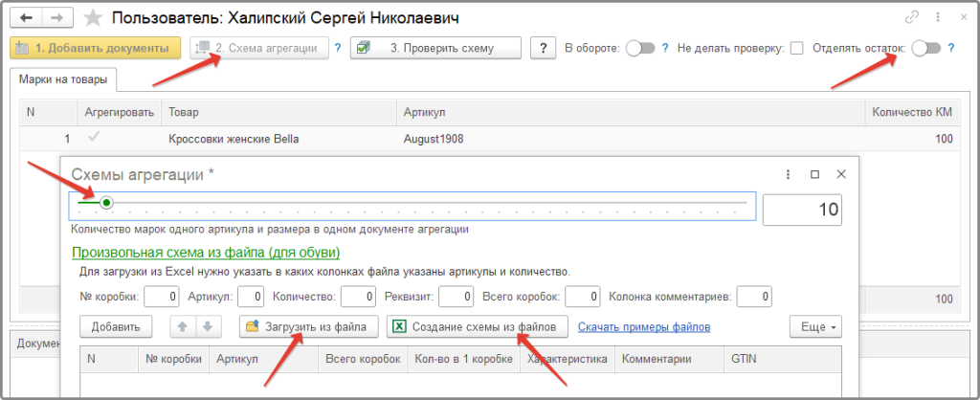The width and height of the screenshot is (980, 400).
Task: Open help next to Отделять остаток toggle
Action: [x=951, y=48]
